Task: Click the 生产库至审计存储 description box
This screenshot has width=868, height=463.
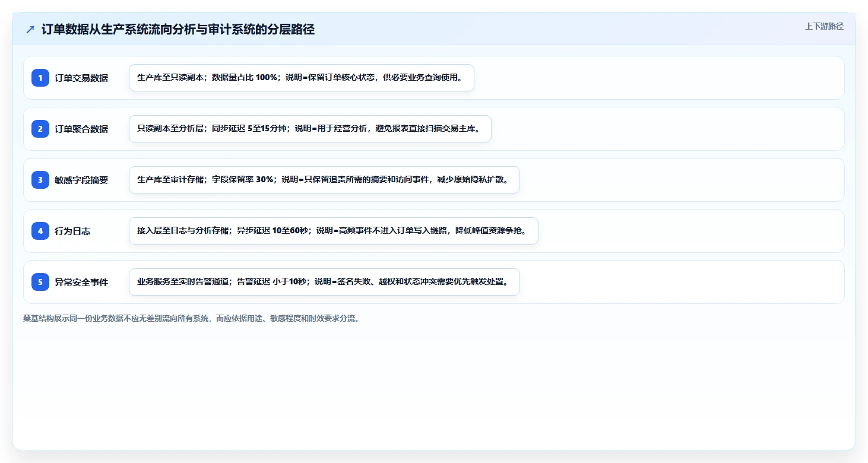Action: [324, 180]
